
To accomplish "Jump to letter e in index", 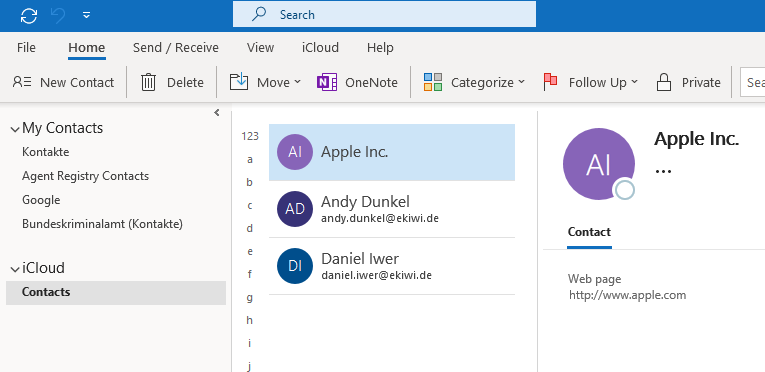I will pyautogui.click(x=250, y=251).
